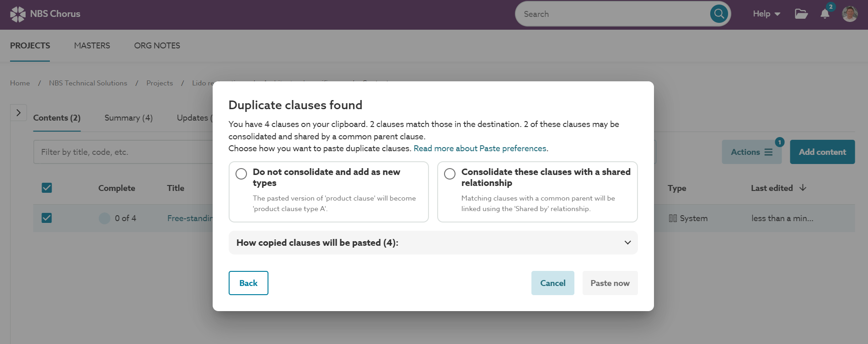Select 'Consolidate these clauses with a shared relationship'

[x=450, y=174]
